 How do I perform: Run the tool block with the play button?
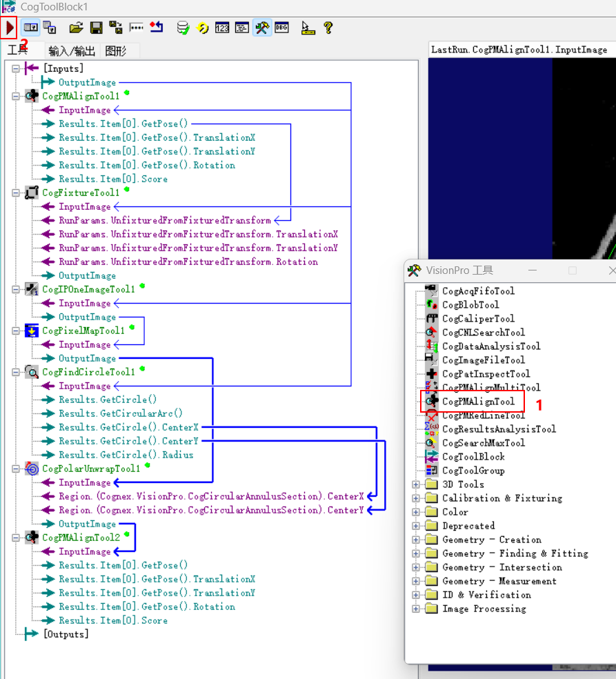(x=9, y=28)
